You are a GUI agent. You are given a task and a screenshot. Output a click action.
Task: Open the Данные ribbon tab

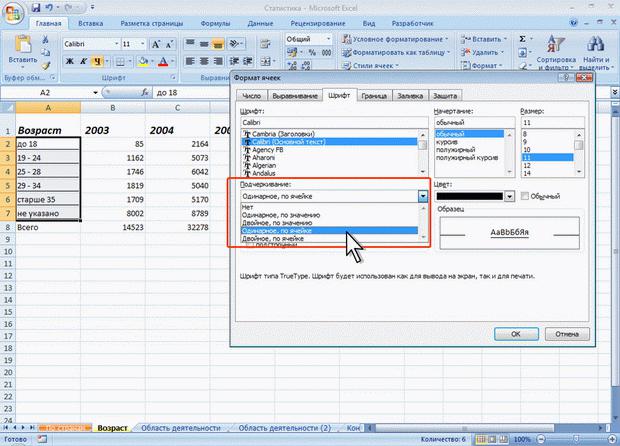tap(260, 23)
